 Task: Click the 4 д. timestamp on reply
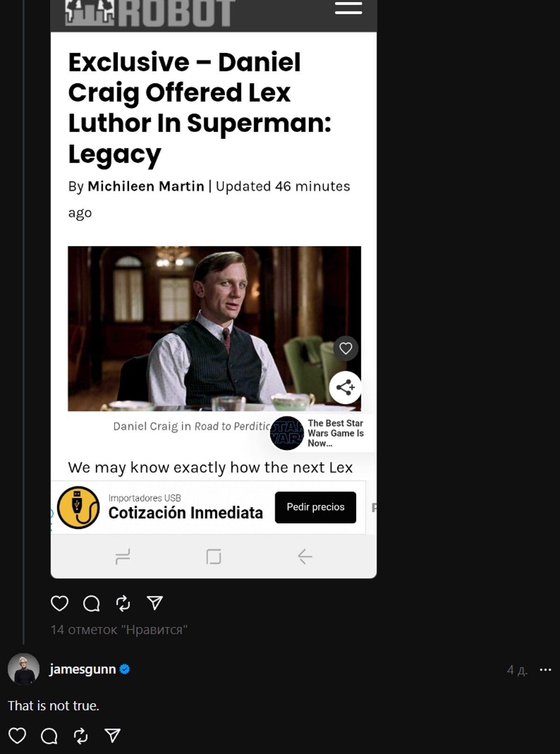tap(517, 670)
